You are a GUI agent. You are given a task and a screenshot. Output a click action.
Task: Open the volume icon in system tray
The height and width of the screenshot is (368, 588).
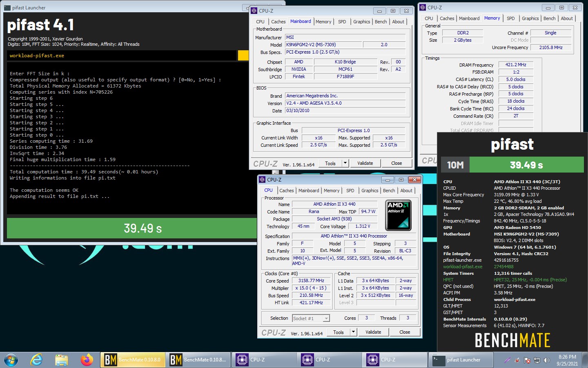(x=546, y=360)
